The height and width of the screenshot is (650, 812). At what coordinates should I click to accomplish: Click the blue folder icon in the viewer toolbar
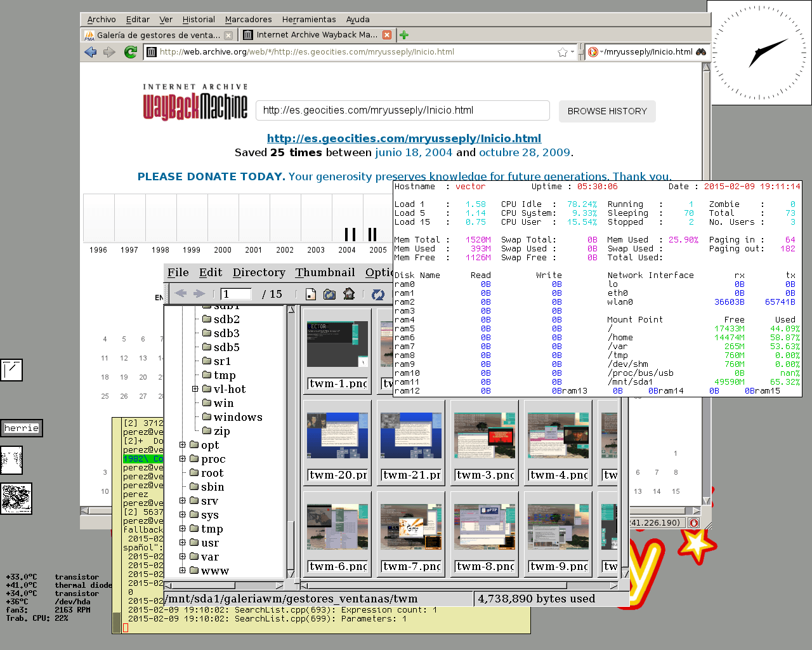[329, 294]
